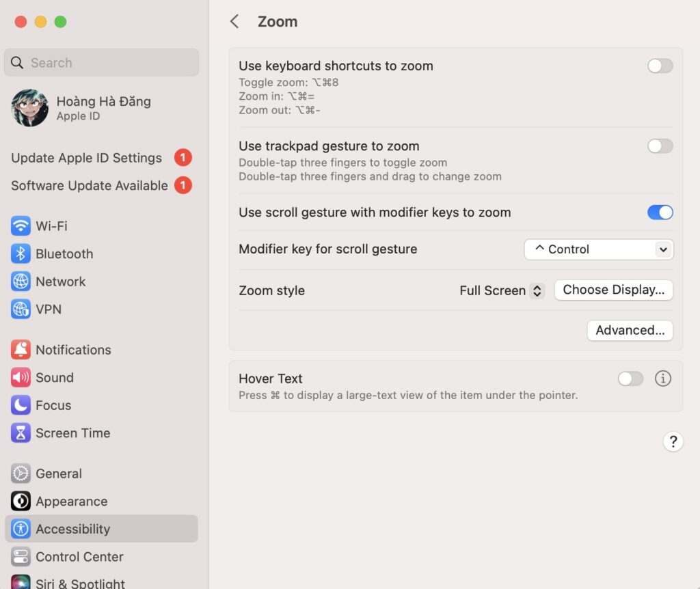Click the Bluetooth icon in sidebar
Screen dimensions: 700x589
coord(21,254)
